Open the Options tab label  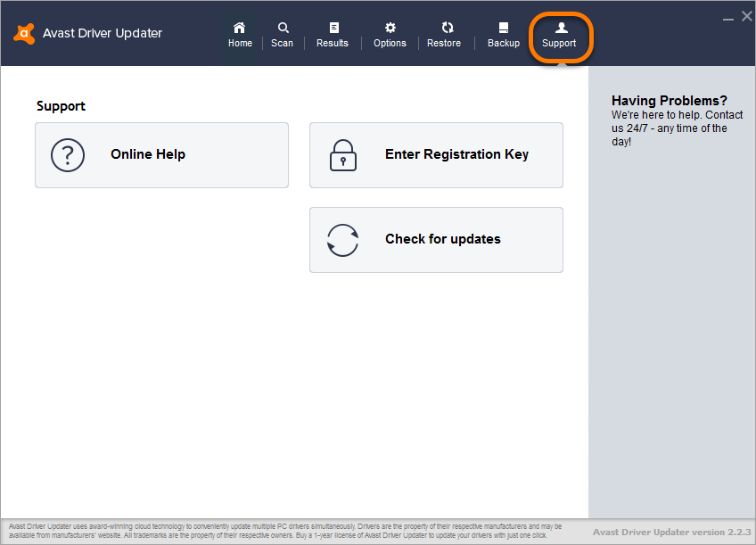coord(390,43)
